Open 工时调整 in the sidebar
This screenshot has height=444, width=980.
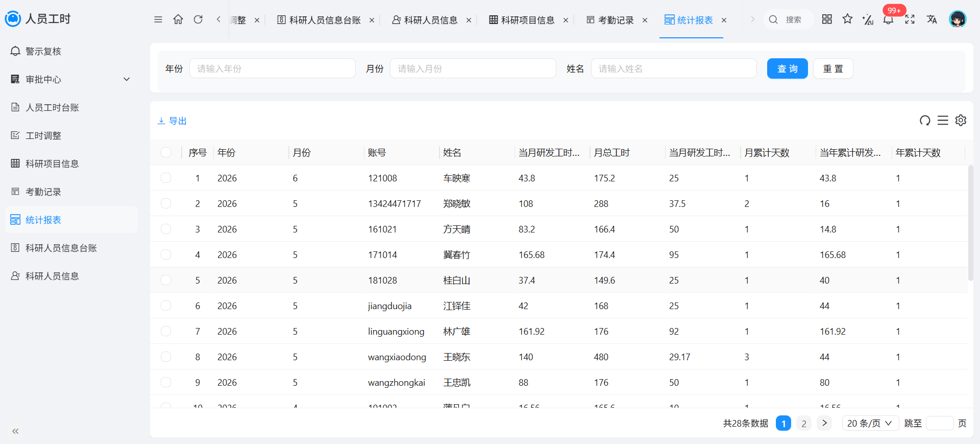71,135
